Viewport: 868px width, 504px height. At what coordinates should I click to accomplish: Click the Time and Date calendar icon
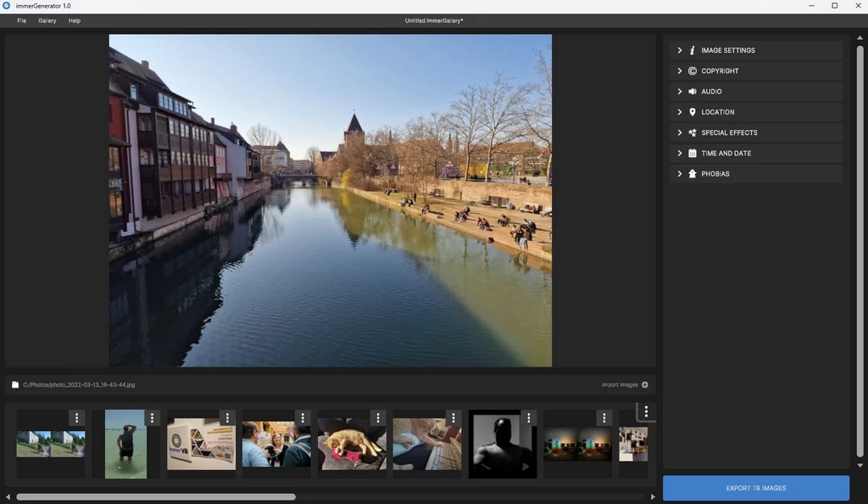tap(692, 154)
